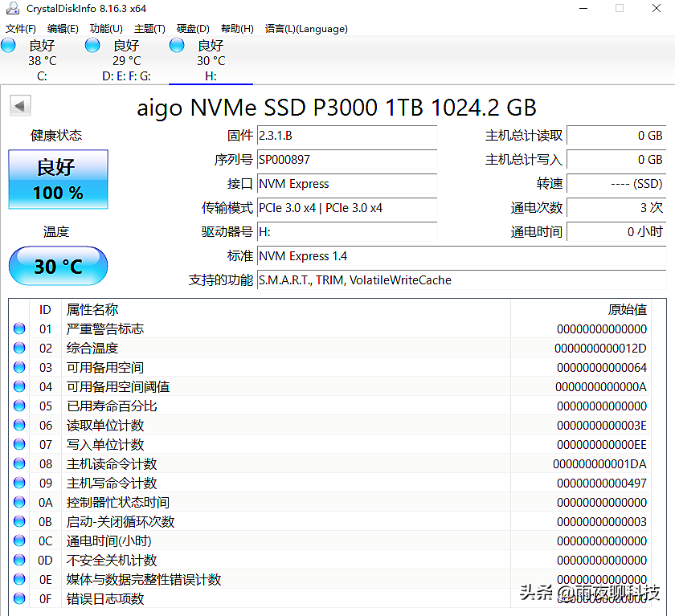Select drive D: E: F: G: status orb
675x616 pixels.
[92, 45]
